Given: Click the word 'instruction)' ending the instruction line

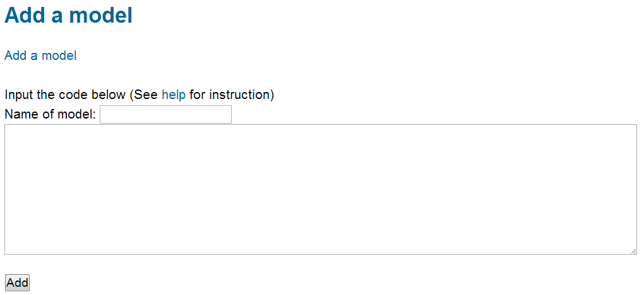Looking at the screenshot, I should [242, 95].
